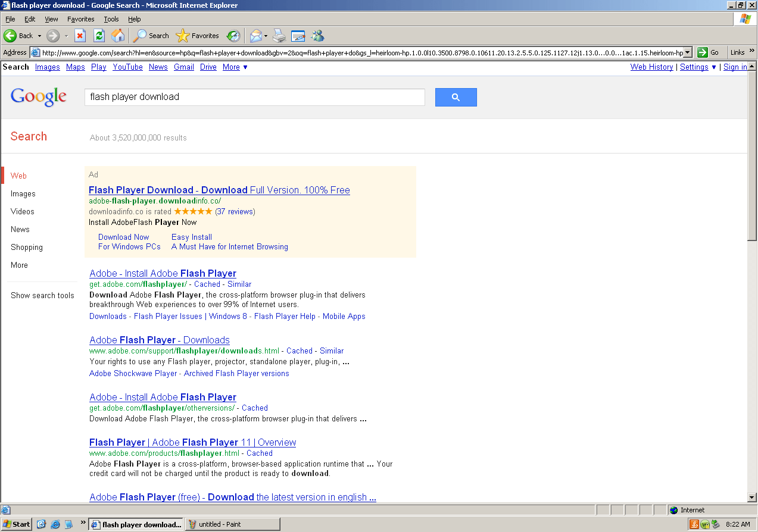Open the Messenger icon in toolbar
The width and height of the screenshot is (758, 532).
[x=317, y=36]
